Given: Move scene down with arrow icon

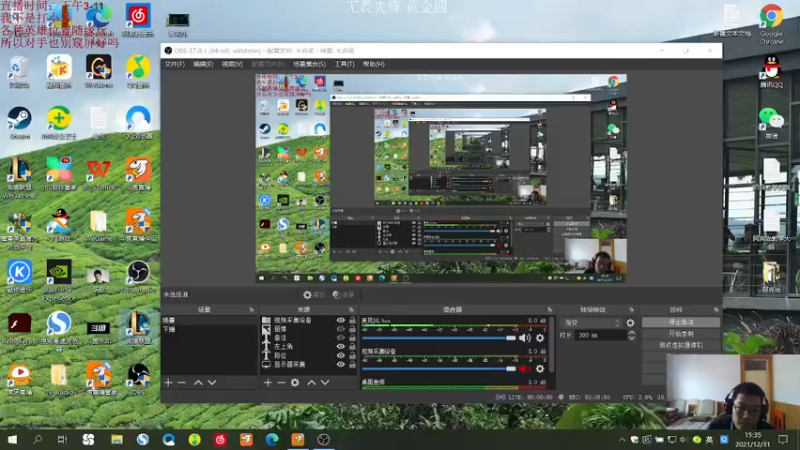Looking at the screenshot, I should (x=212, y=382).
